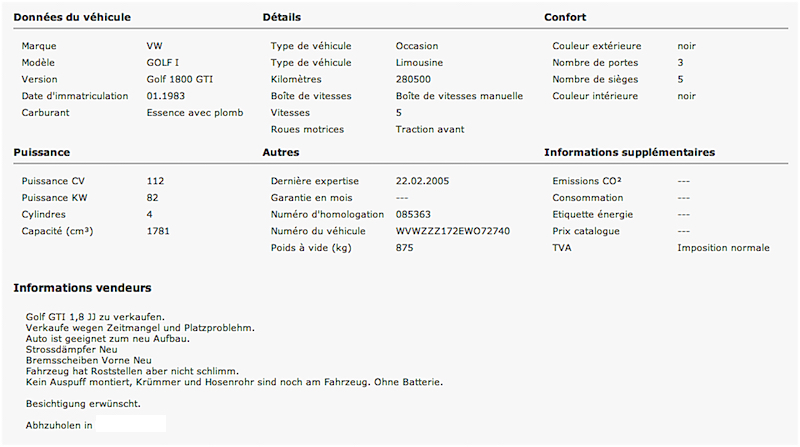800x447 pixels.
Task: Click the 'Imposition normale' TVA value
Action: [x=723, y=247]
